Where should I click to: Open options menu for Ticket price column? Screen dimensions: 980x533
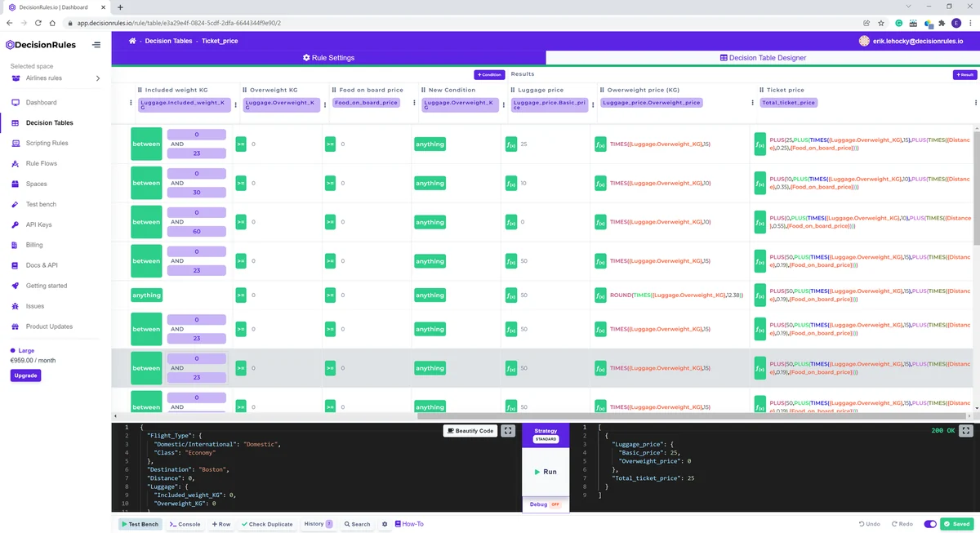click(x=975, y=103)
